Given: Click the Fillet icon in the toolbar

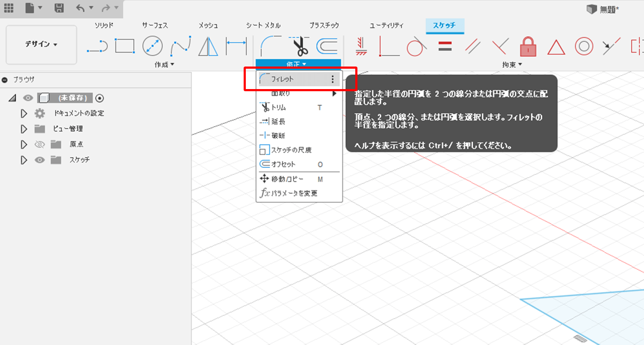Looking at the screenshot, I should [x=270, y=45].
